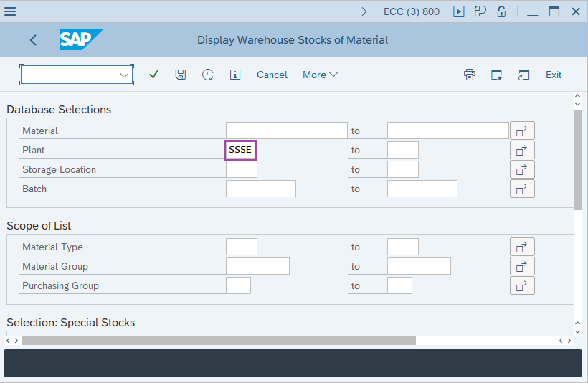This screenshot has height=383, width=588.
Task: Open multiple selection for Plant
Action: [x=522, y=151]
